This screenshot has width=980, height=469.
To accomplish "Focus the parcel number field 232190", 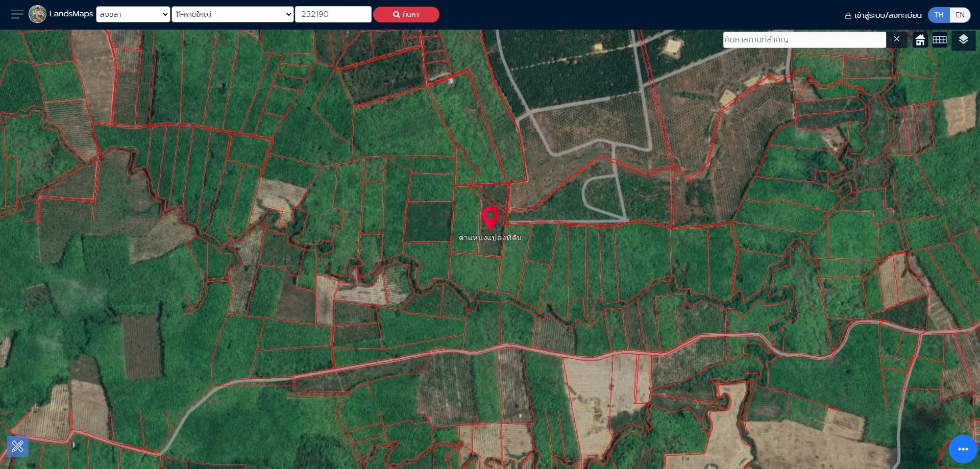I will (333, 14).
